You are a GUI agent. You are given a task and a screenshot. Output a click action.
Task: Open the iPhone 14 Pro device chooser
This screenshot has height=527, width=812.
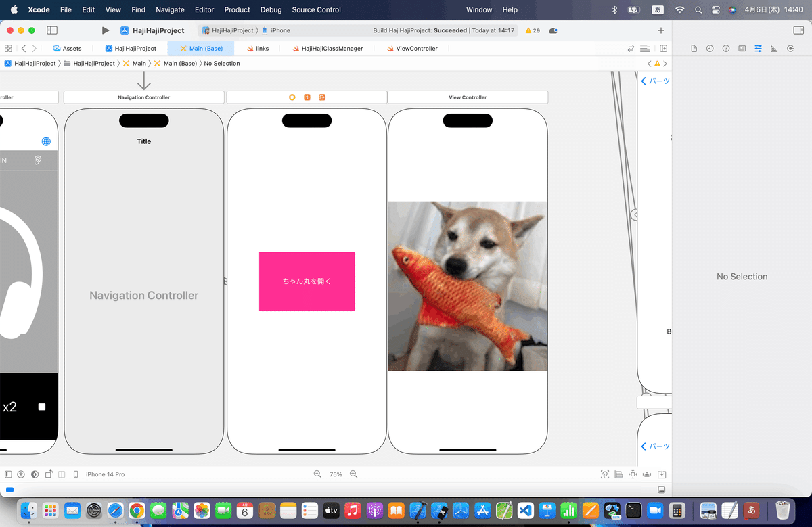99,474
